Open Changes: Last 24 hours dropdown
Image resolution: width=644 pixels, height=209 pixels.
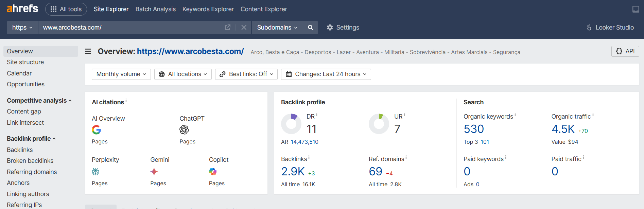(326, 74)
